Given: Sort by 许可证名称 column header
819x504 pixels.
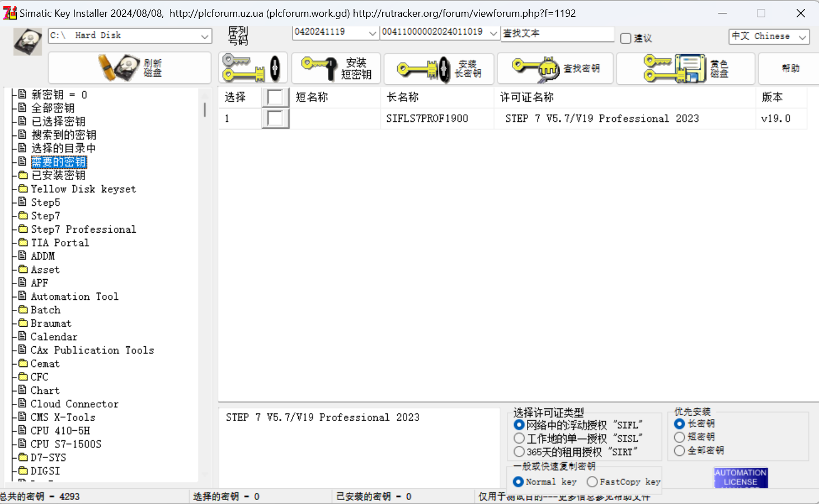Looking at the screenshot, I should tap(625, 97).
